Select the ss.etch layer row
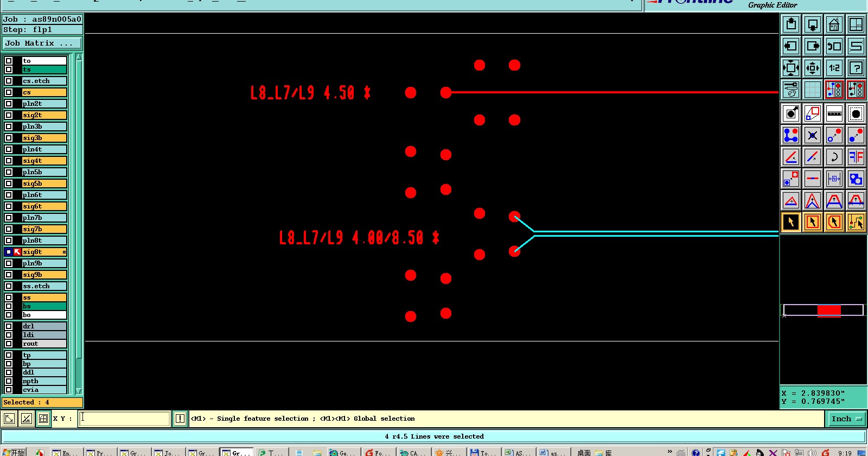868x456 pixels. (44, 286)
